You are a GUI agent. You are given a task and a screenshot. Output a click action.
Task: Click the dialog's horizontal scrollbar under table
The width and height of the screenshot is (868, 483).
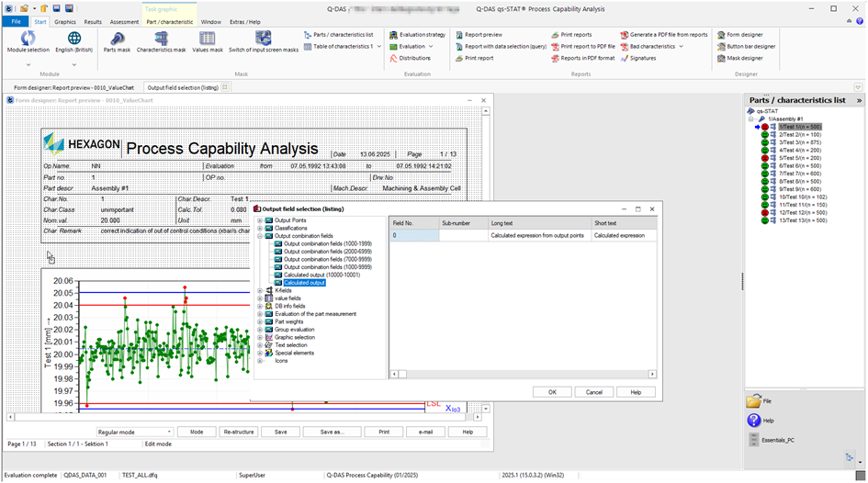click(x=524, y=374)
